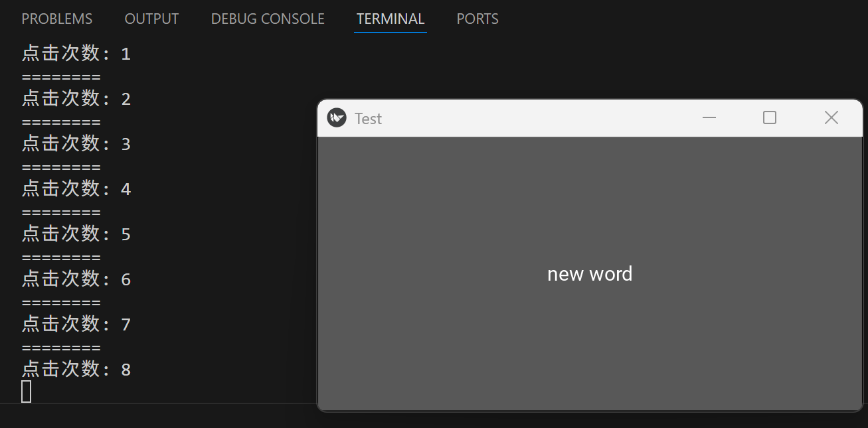Click terminal line '点击次数: 3'
868x428 pixels.
tap(76, 143)
